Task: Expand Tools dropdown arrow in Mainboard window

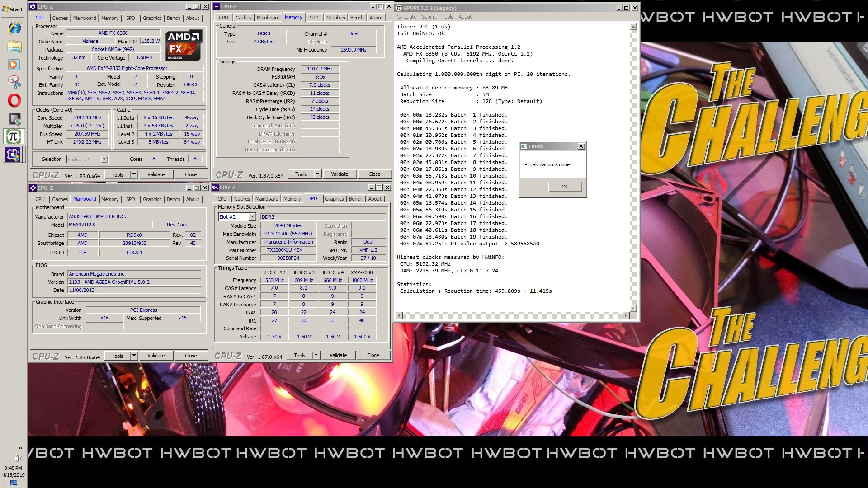Action: click(134, 356)
